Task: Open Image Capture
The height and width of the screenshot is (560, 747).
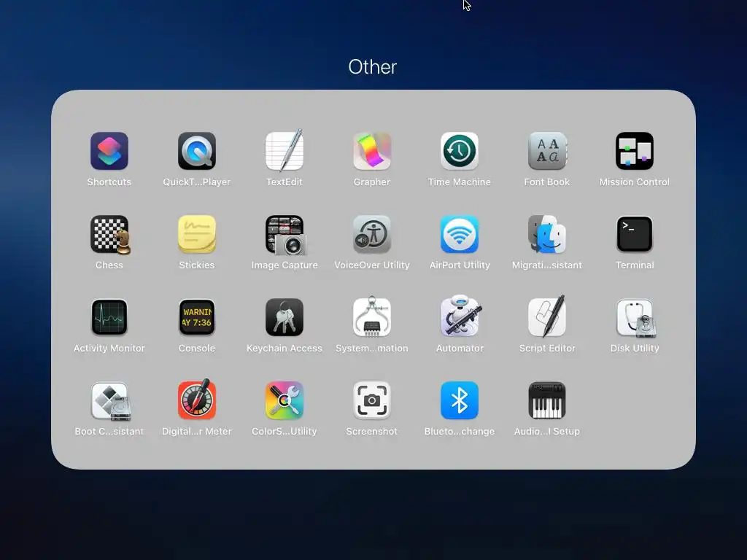Action: (x=285, y=234)
